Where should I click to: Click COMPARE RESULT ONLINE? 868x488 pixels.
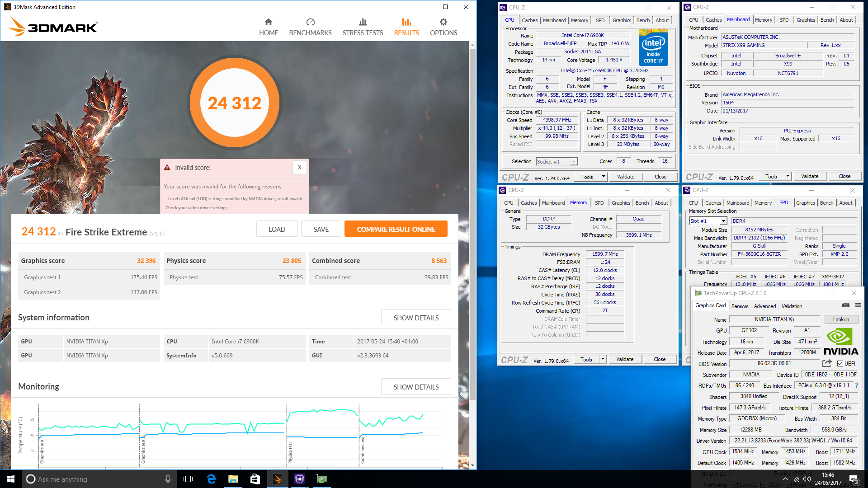click(x=396, y=229)
